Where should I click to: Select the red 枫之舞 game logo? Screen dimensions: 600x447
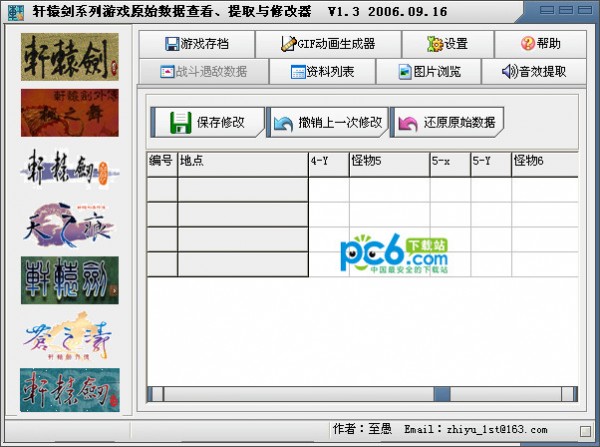70,113
